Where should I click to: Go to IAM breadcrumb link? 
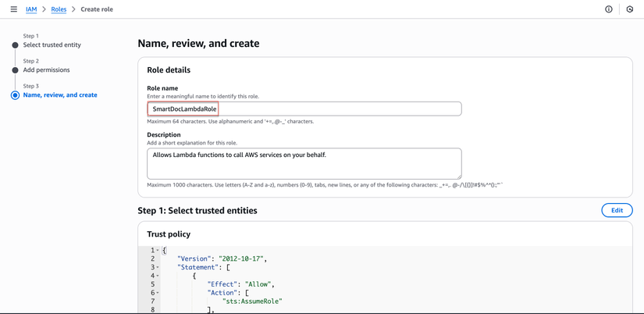pos(31,9)
